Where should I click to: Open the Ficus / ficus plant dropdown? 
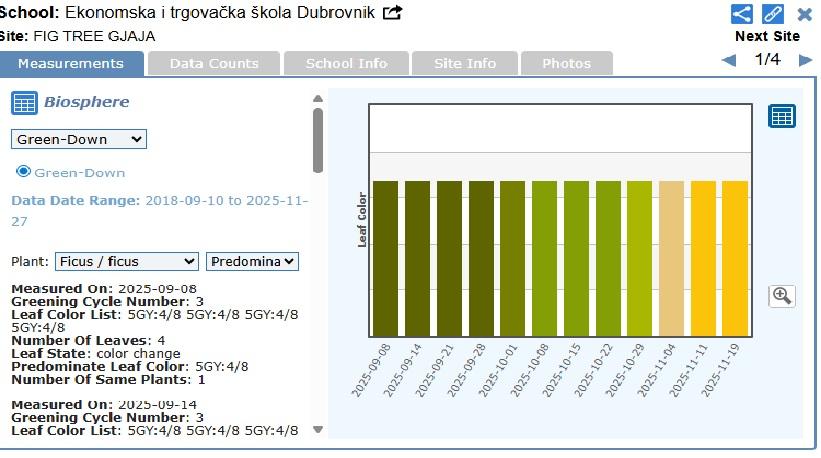(x=126, y=261)
